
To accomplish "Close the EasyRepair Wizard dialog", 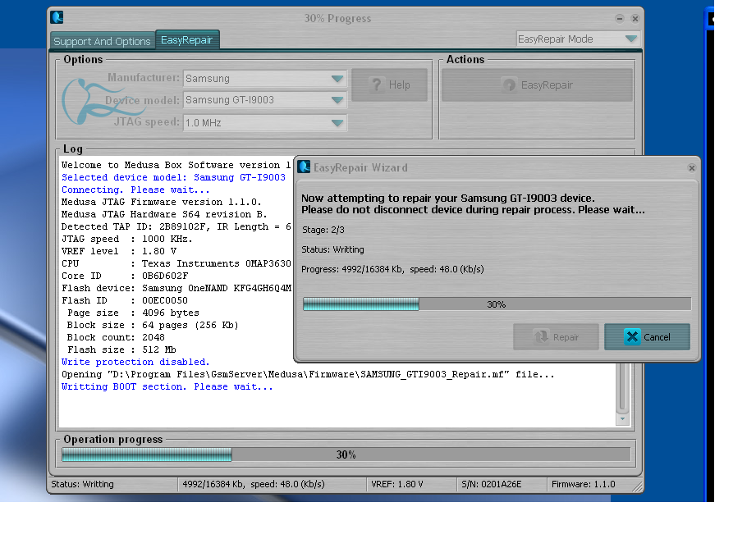I will pyautogui.click(x=691, y=167).
